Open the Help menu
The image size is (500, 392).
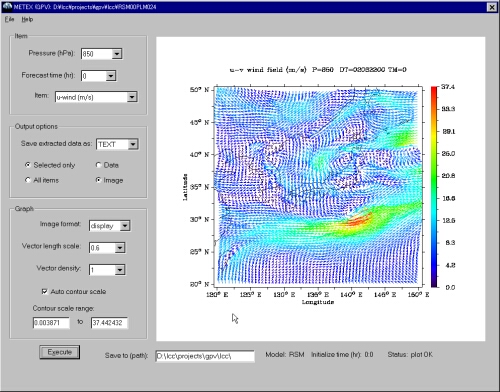tap(27, 19)
